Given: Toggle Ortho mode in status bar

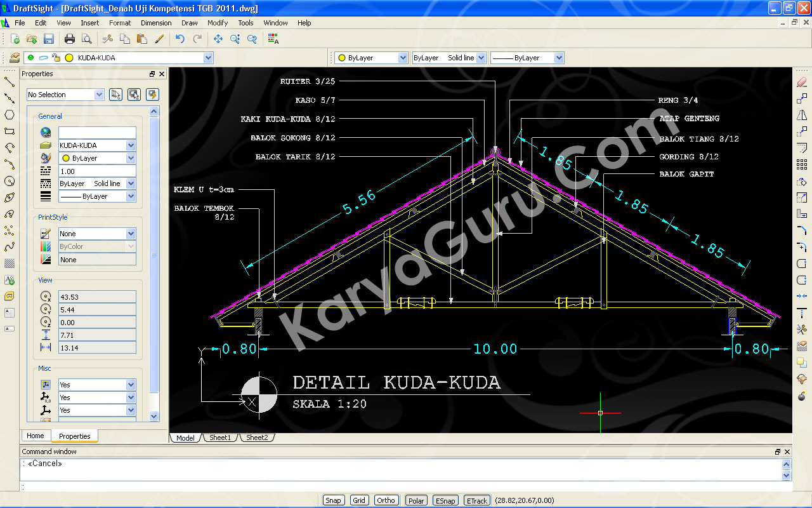Looking at the screenshot, I should point(386,500).
